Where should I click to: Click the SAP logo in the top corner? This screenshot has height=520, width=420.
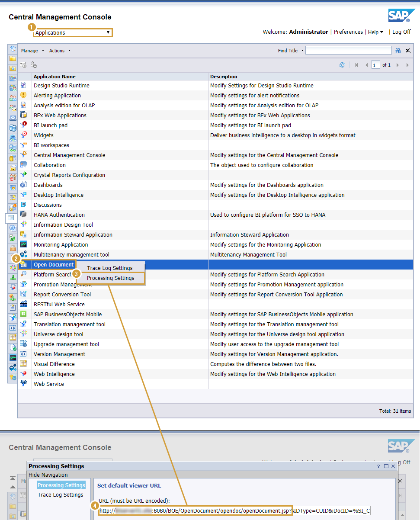pos(401,15)
